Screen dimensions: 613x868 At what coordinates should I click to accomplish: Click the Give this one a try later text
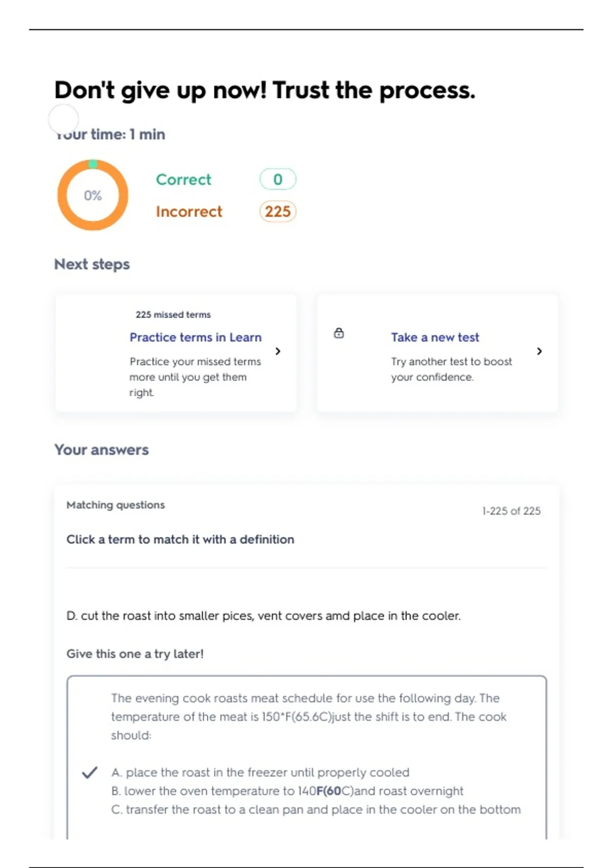point(135,654)
